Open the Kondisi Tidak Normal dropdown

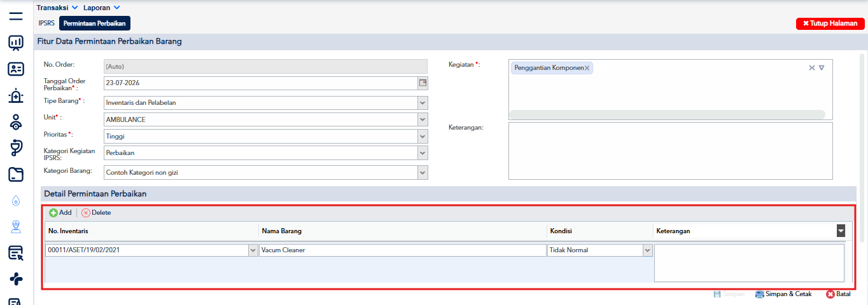[648, 250]
